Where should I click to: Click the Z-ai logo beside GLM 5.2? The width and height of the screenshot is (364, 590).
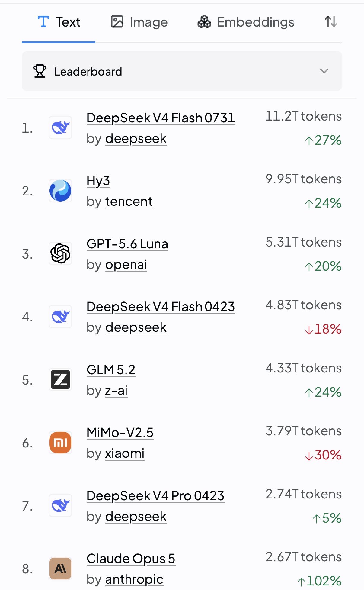pyautogui.click(x=60, y=380)
